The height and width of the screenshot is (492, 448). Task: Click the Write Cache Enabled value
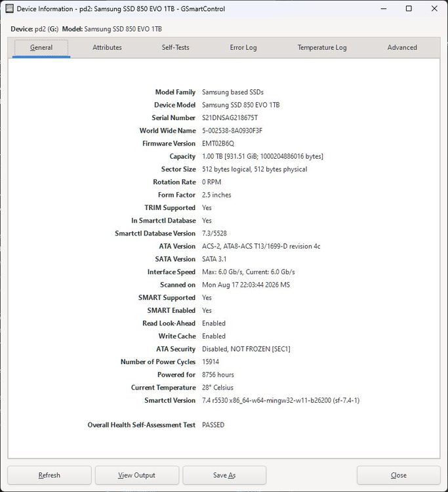click(x=214, y=337)
